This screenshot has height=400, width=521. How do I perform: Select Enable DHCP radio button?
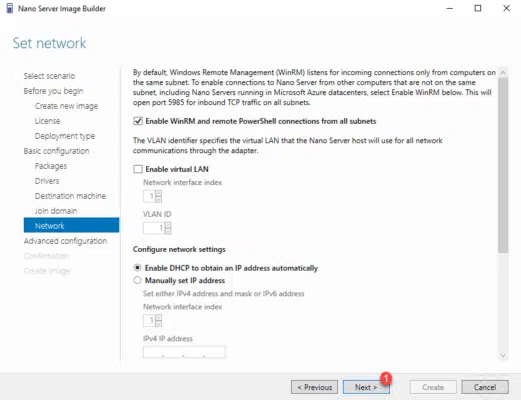pyautogui.click(x=137, y=268)
